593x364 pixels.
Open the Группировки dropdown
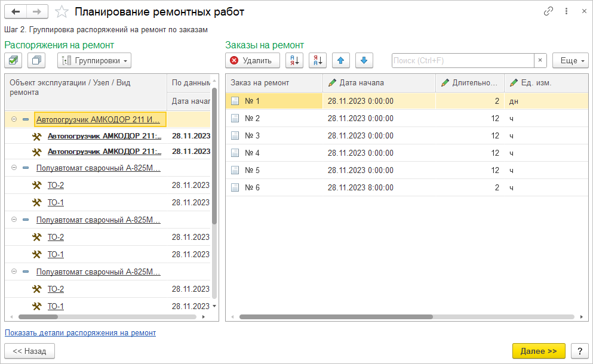94,60
